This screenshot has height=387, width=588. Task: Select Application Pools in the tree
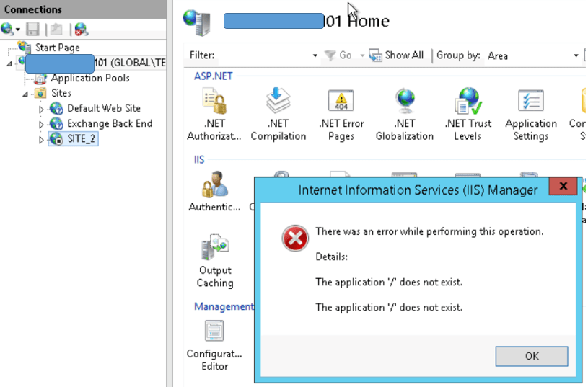point(89,78)
